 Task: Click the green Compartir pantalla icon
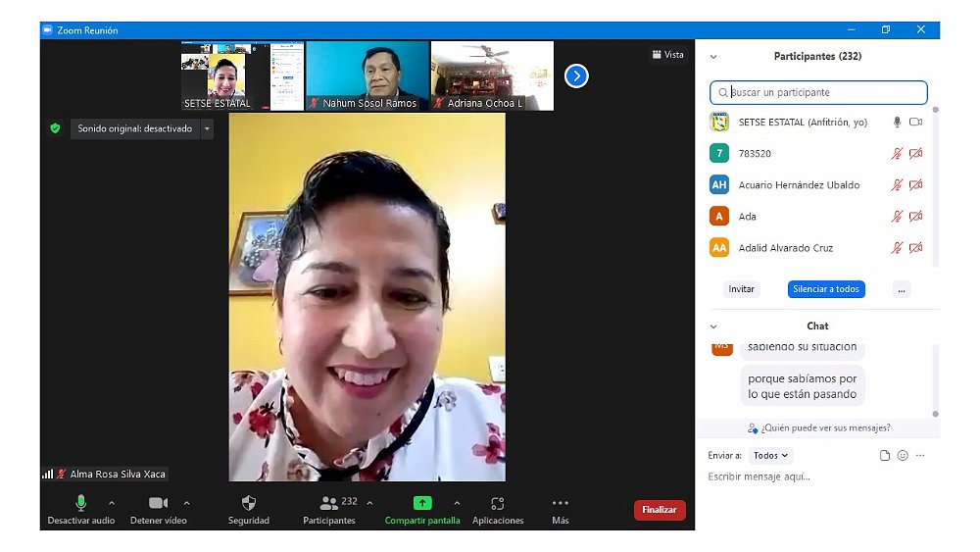click(x=422, y=503)
